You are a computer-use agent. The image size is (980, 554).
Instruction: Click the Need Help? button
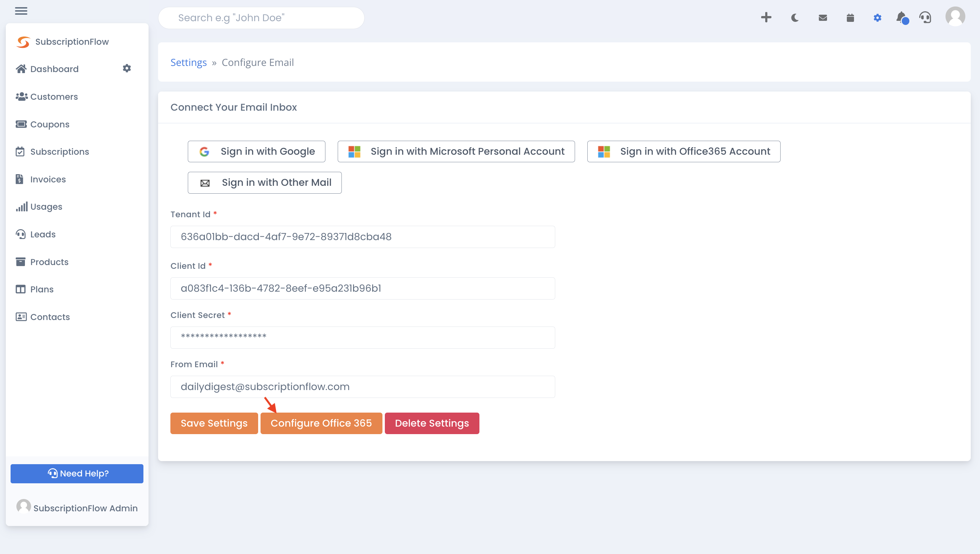coord(77,473)
